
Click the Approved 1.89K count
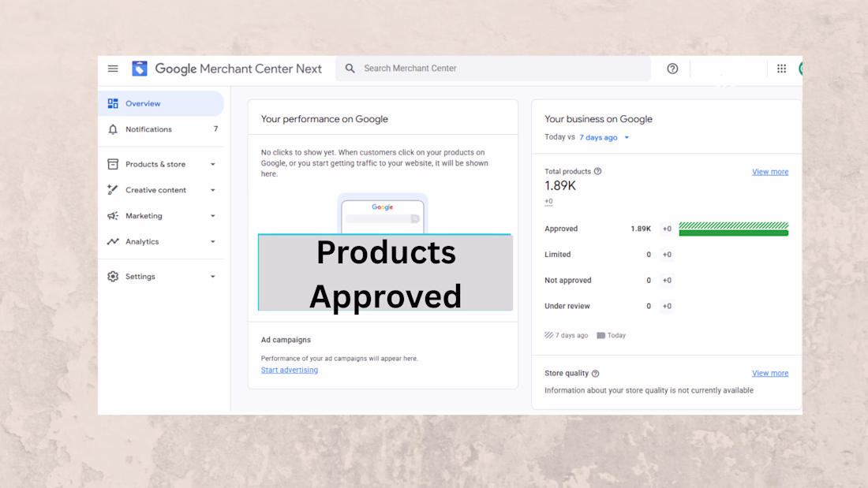641,229
